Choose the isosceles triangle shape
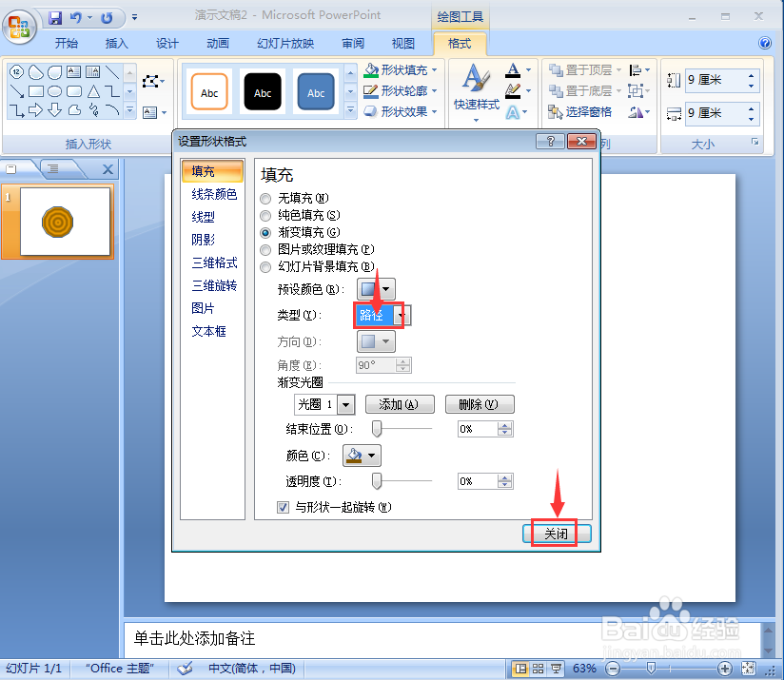 pyautogui.click(x=93, y=91)
